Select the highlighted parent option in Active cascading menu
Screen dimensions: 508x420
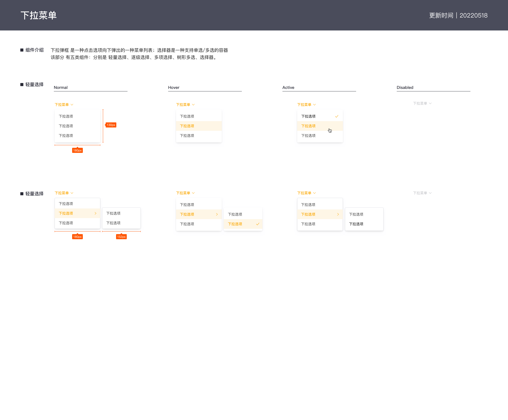click(320, 214)
